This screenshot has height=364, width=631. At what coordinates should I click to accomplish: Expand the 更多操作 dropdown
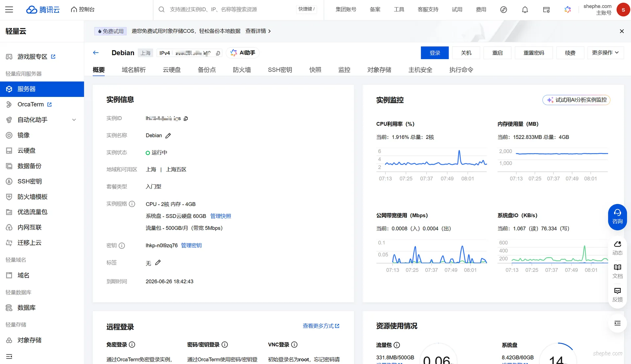click(605, 53)
